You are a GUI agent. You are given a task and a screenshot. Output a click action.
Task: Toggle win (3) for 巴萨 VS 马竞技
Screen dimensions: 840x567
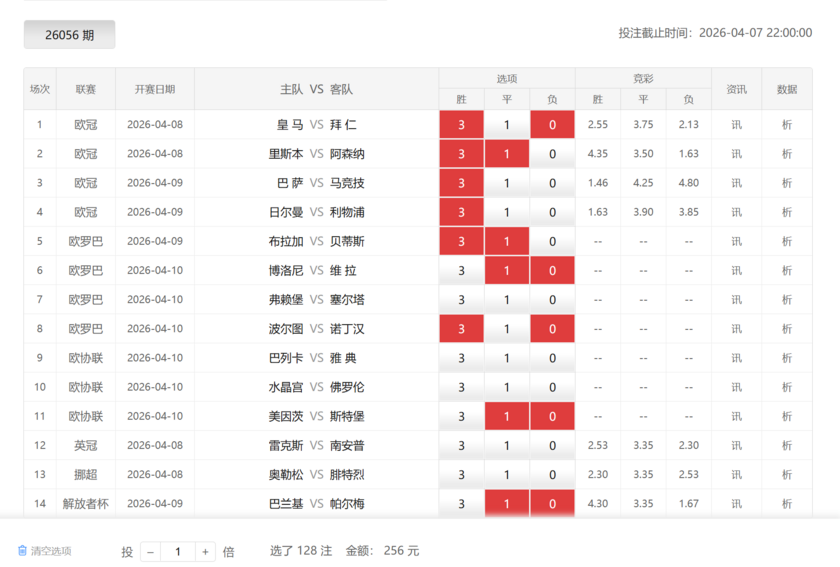(461, 183)
